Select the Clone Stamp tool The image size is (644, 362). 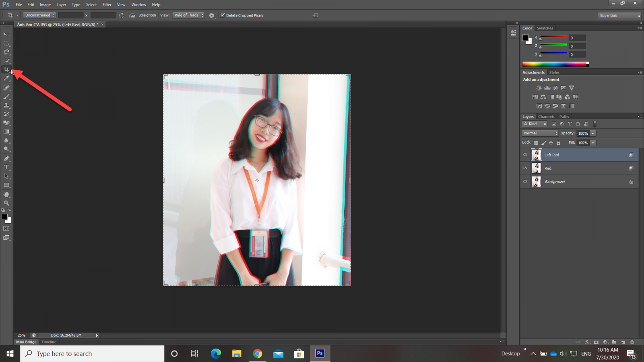6,105
